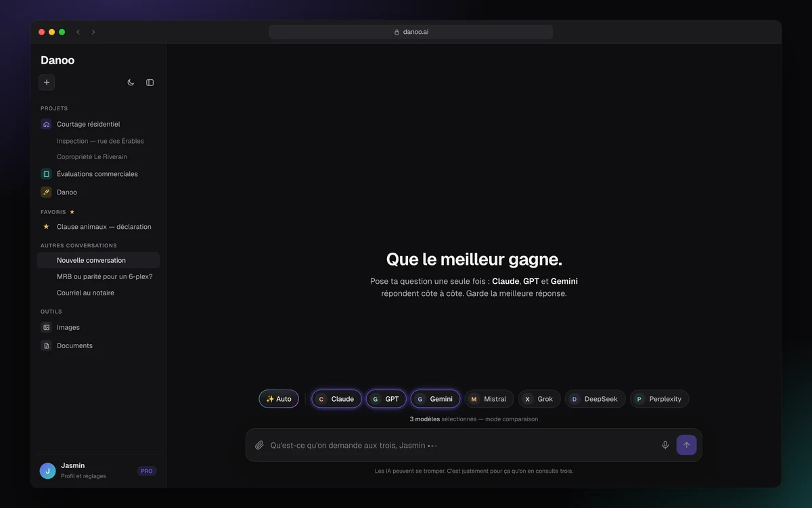
Task: Click Jasmin's avatar circle
Action: click(x=47, y=471)
